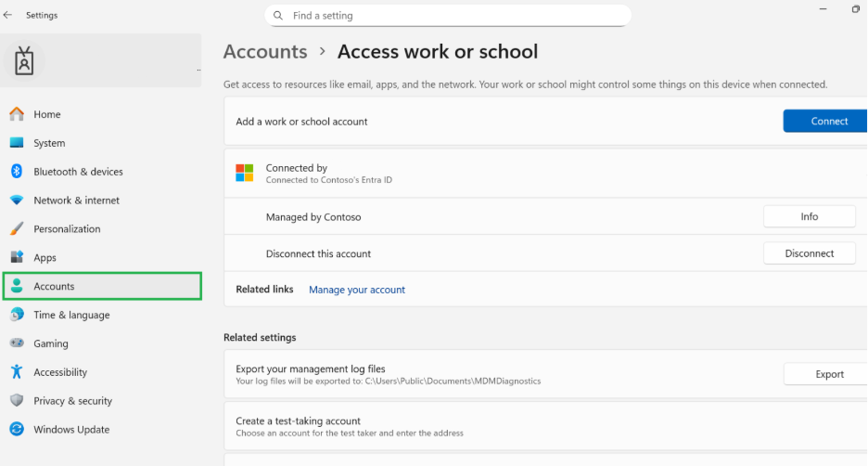Go to Gaming settings
This screenshot has height=466, width=868.
coord(102,343)
